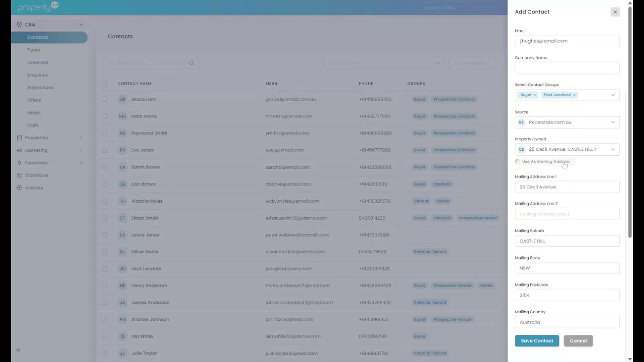This screenshot has width=644, height=362.
Task: Open Contacts in the sidebar
Action: point(49,37)
